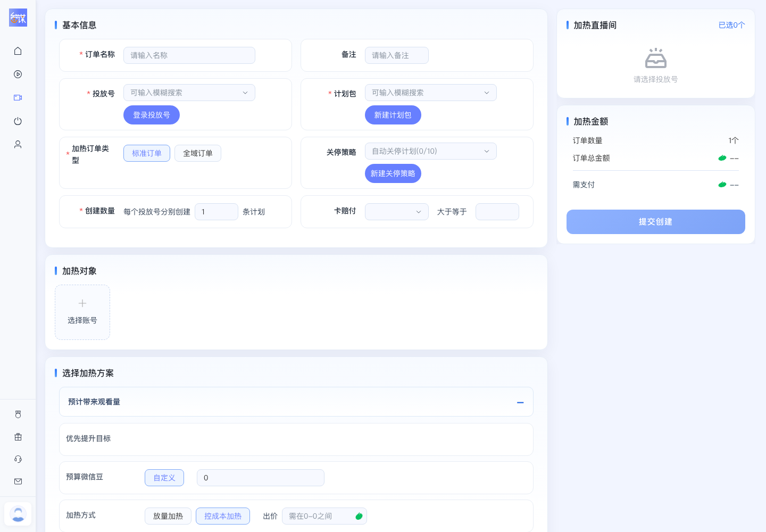Choose 放量加热 heating method
The width and height of the screenshot is (766, 532).
pyautogui.click(x=168, y=516)
